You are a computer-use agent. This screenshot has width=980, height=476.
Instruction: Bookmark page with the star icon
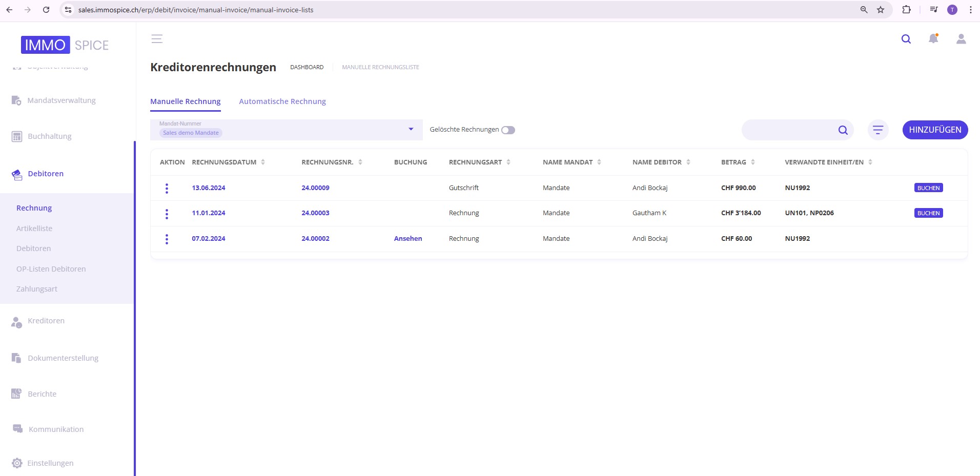tap(881, 10)
